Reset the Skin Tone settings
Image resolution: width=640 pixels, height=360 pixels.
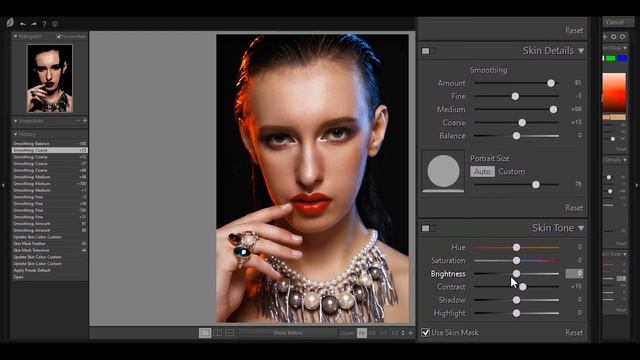pos(574,333)
